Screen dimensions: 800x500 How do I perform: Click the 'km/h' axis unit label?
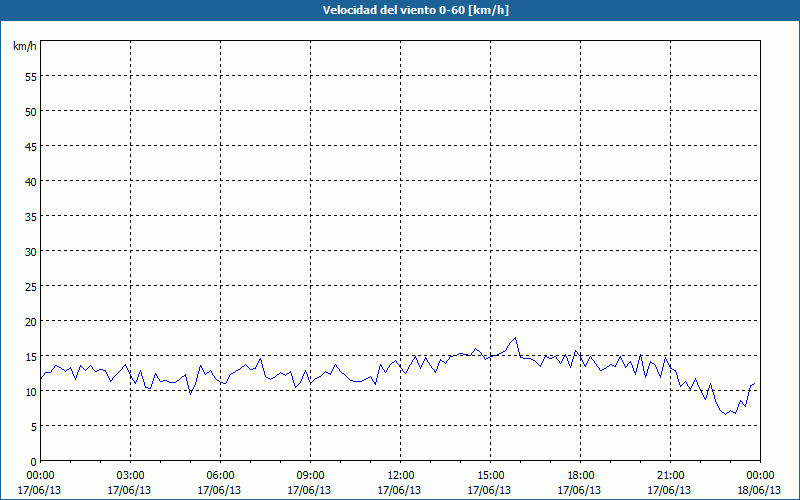pyautogui.click(x=24, y=46)
